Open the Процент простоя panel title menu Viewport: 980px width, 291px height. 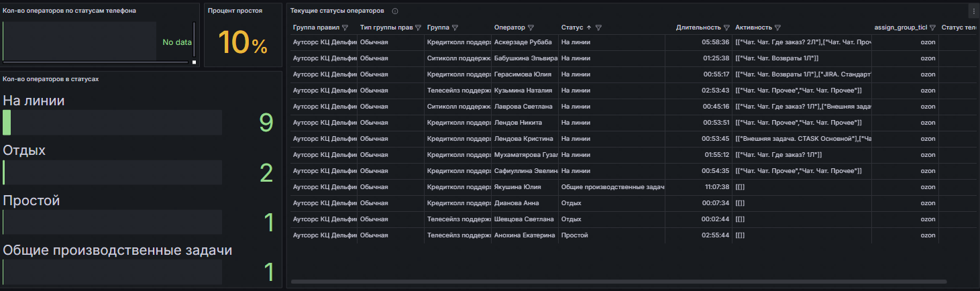[235, 11]
